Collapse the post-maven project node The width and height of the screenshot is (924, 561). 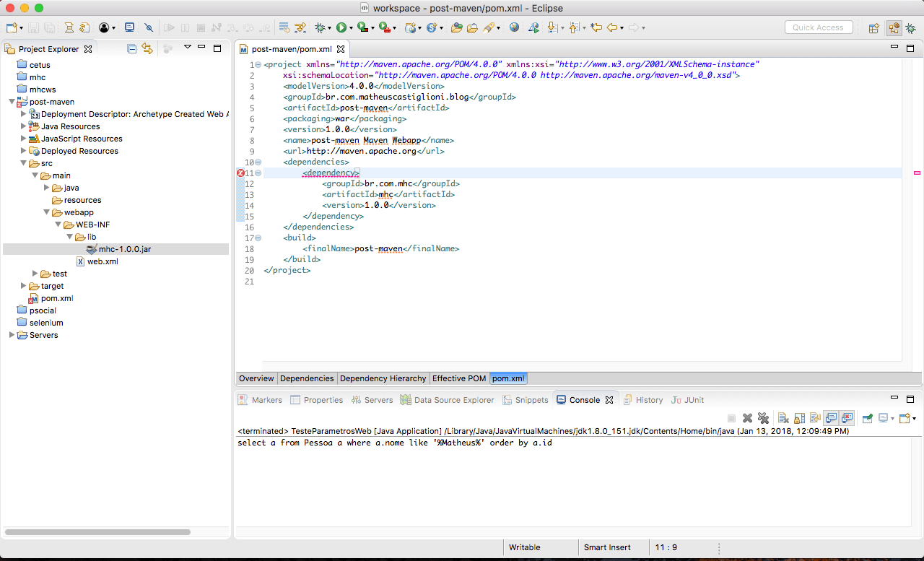pyautogui.click(x=12, y=102)
